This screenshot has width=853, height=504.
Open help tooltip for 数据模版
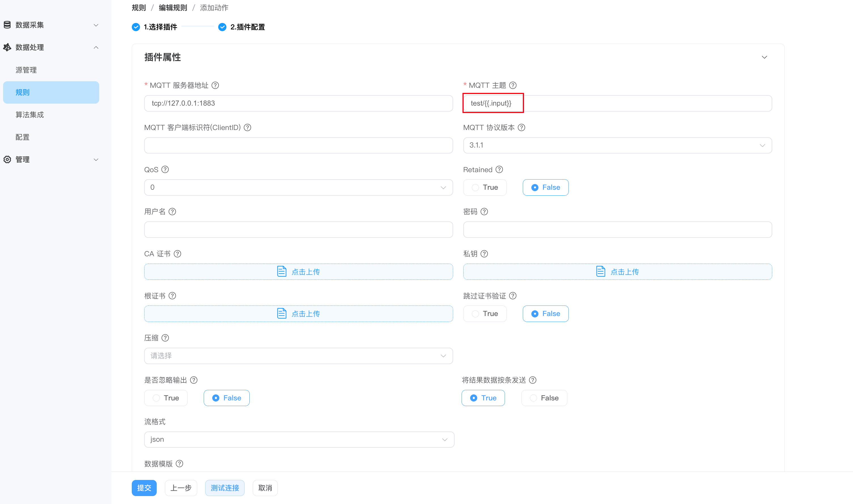179,463
